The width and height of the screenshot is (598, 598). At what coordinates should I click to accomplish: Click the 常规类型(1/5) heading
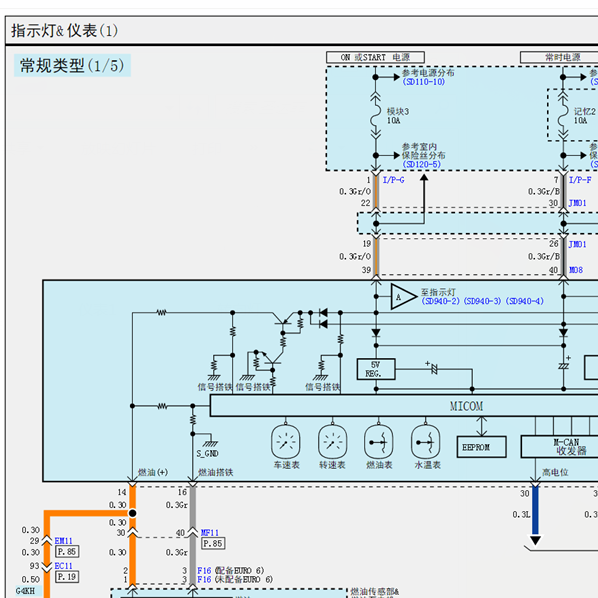(x=72, y=66)
